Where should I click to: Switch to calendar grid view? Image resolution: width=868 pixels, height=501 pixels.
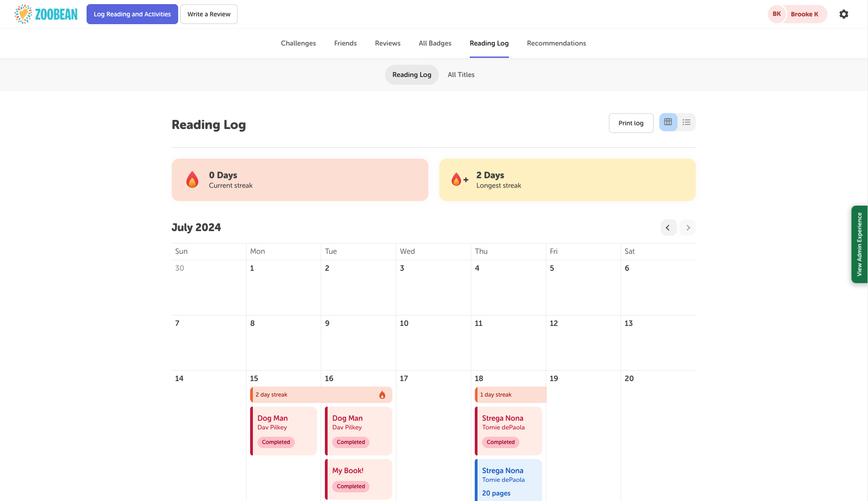click(668, 122)
